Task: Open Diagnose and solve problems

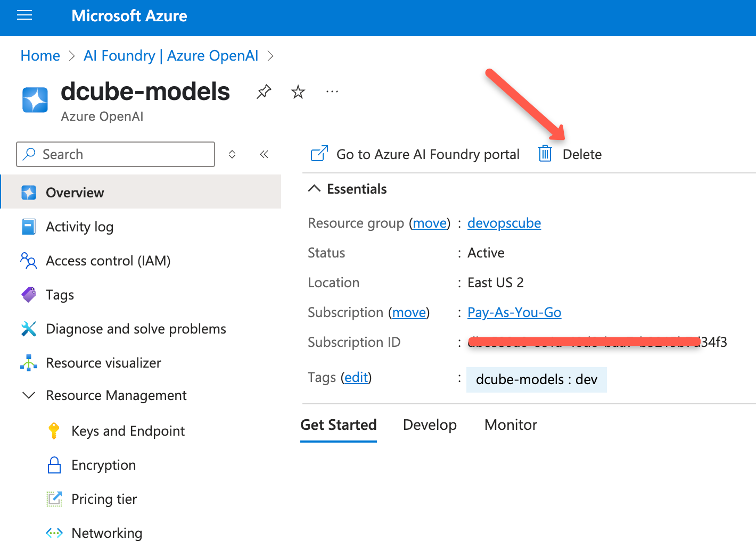Action: [x=136, y=329]
